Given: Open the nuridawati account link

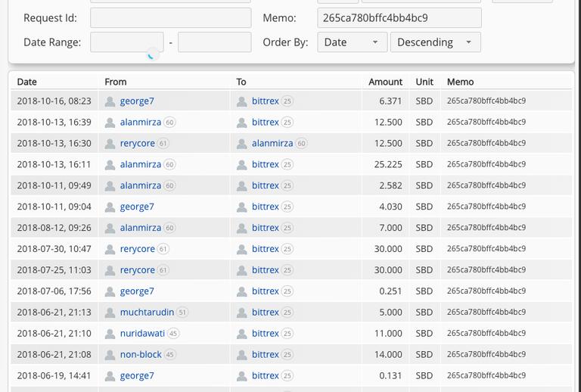Looking at the screenshot, I should [x=142, y=334].
